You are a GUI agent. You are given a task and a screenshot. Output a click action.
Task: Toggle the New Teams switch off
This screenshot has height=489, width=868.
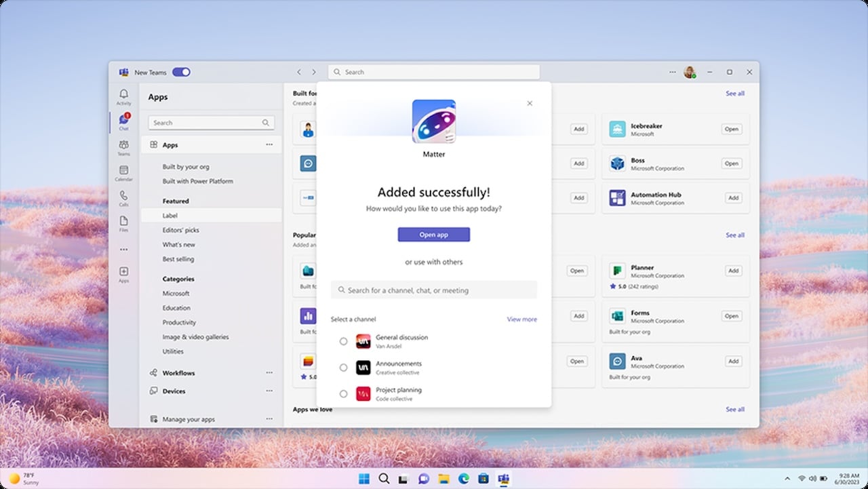click(x=181, y=72)
